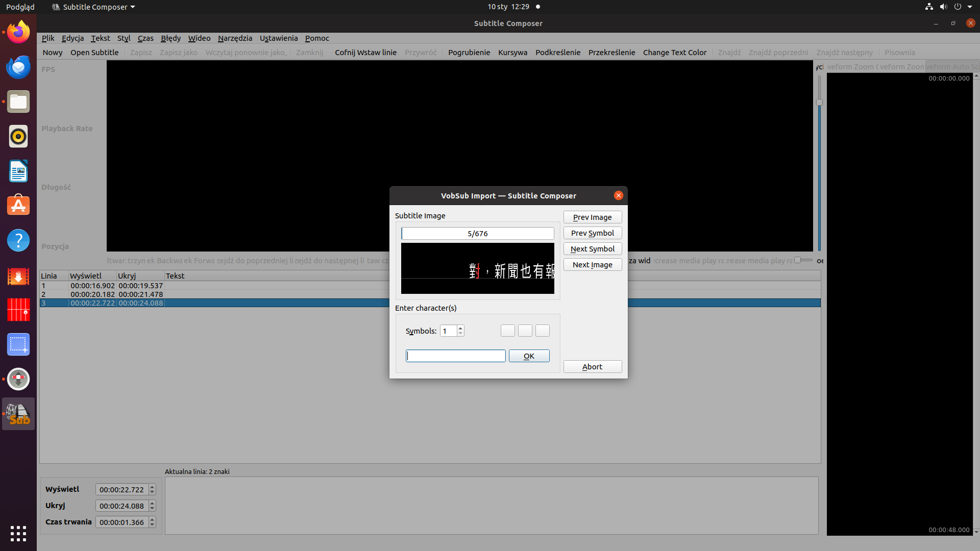Open the Plik menu
Viewport: 980px width, 551px height.
point(48,38)
